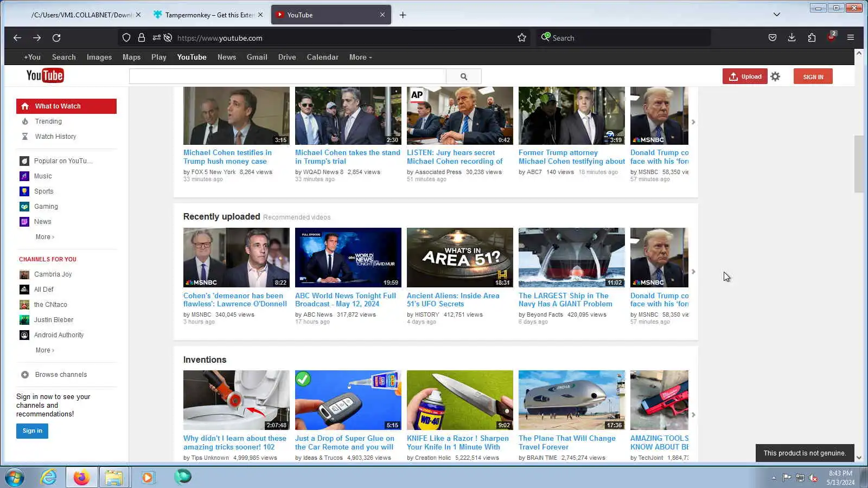Click the tracking protection shield icon
The width and height of the screenshot is (868, 488).
[126, 38]
